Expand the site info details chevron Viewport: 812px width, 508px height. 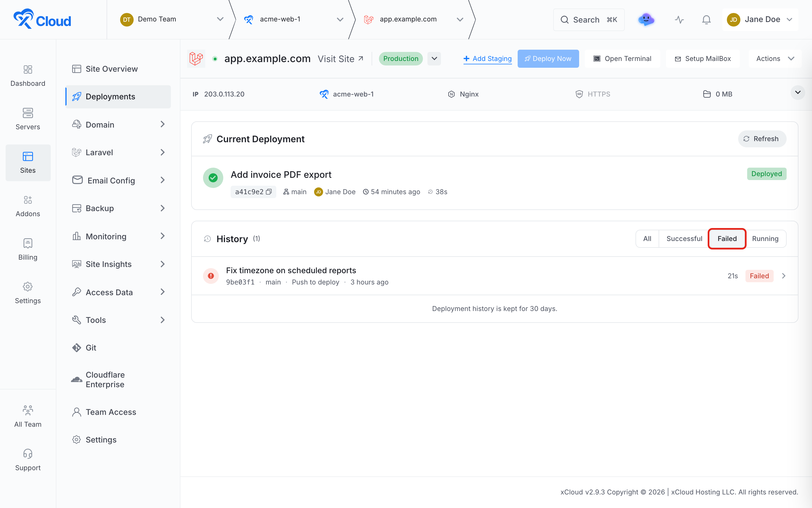[x=798, y=92]
